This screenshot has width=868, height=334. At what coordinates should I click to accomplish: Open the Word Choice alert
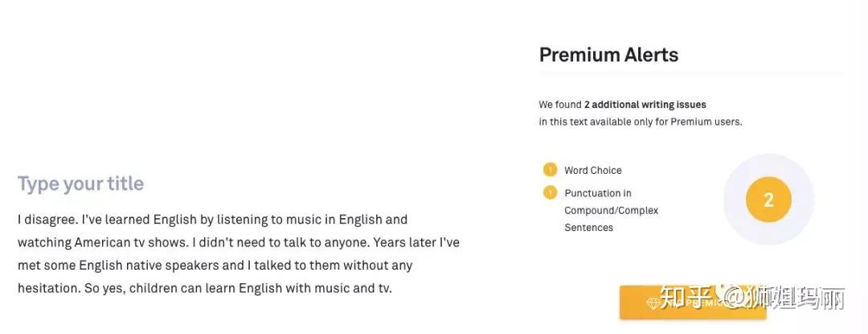(592, 171)
